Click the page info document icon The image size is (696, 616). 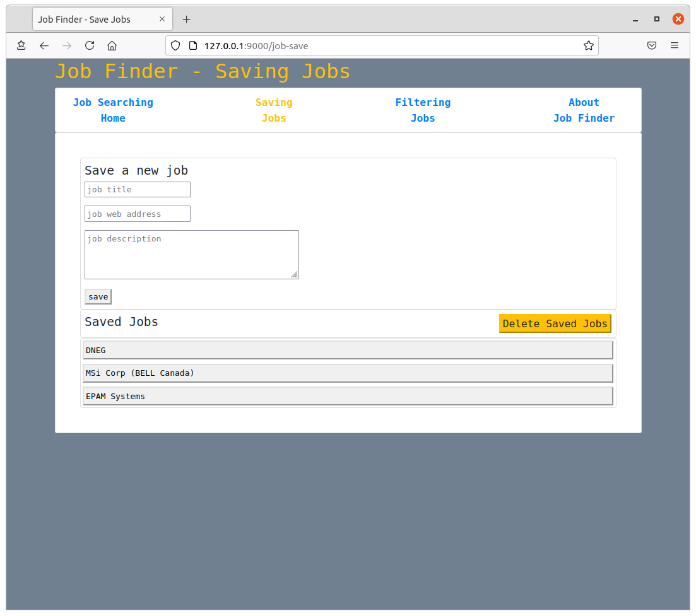pyautogui.click(x=193, y=45)
